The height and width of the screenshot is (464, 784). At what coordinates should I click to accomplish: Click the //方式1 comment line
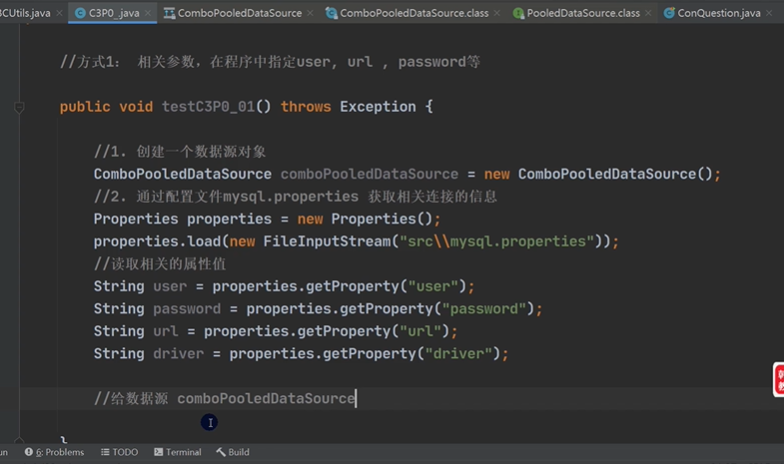270,62
